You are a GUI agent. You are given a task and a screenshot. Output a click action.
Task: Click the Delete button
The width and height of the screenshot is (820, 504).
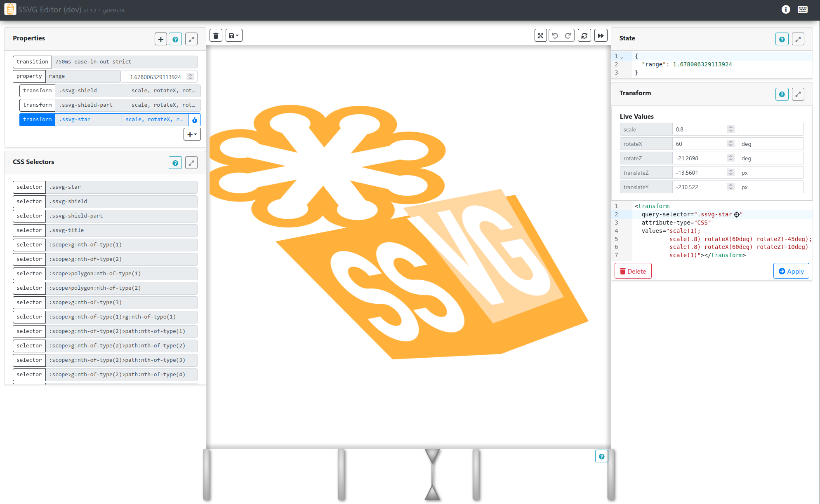(x=633, y=271)
